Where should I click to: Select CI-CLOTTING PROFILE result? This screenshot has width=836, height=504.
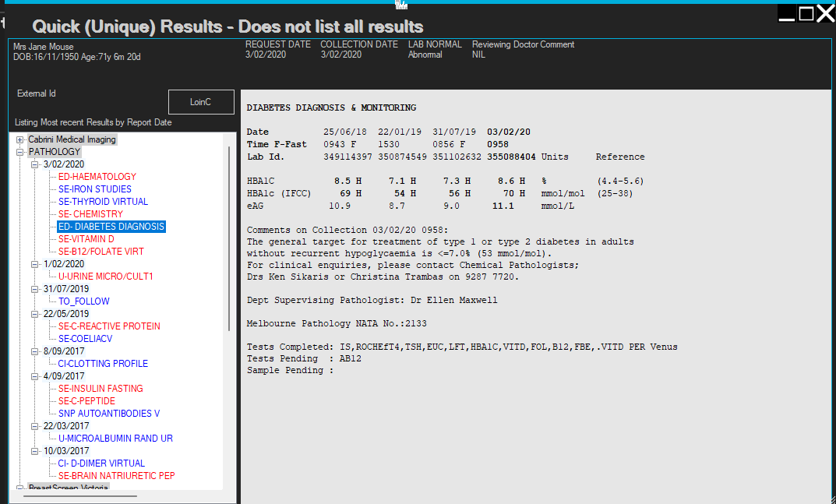[103, 364]
